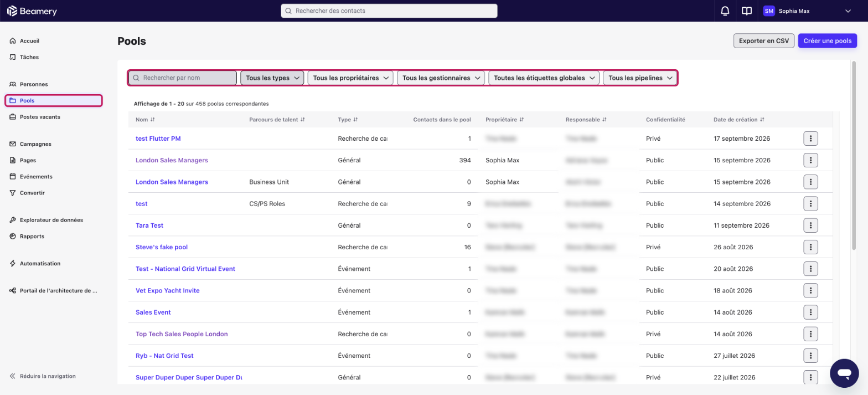Viewport: 868px width, 395px height.
Task: Open row menu for test Flutter PM
Action: (810, 138)
